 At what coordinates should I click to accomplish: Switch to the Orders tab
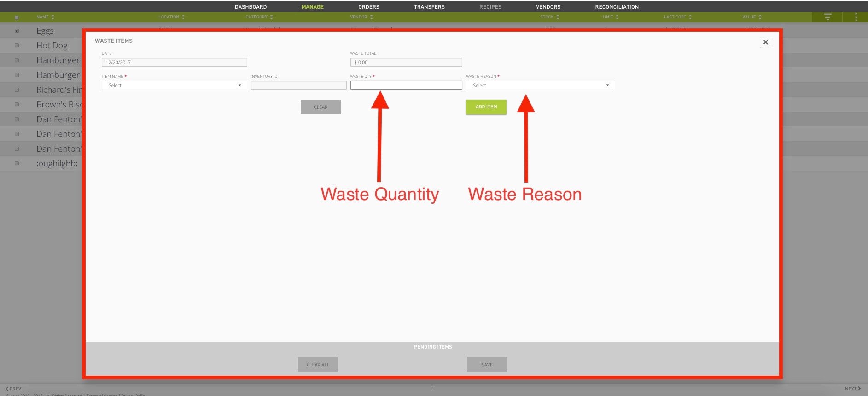click(369, 7)
